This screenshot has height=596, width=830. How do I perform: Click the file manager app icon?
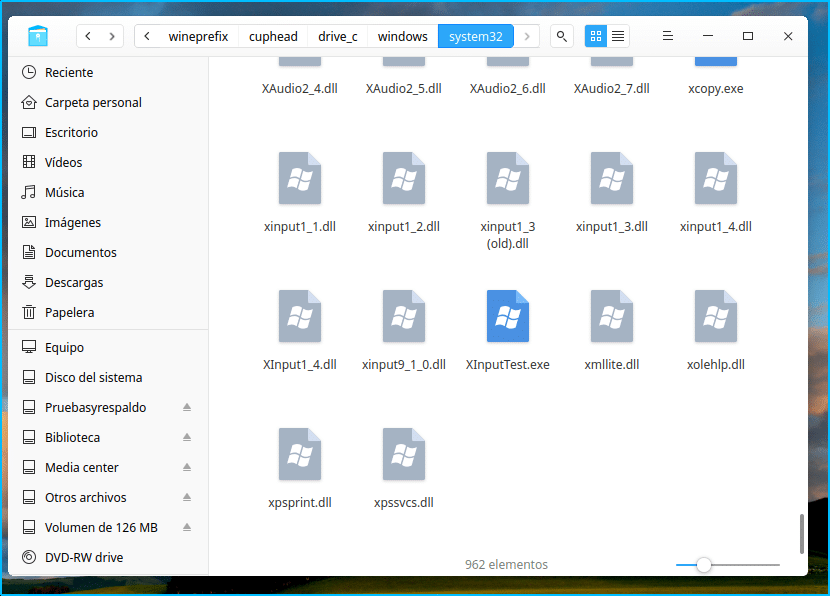(x=38, y=36)
